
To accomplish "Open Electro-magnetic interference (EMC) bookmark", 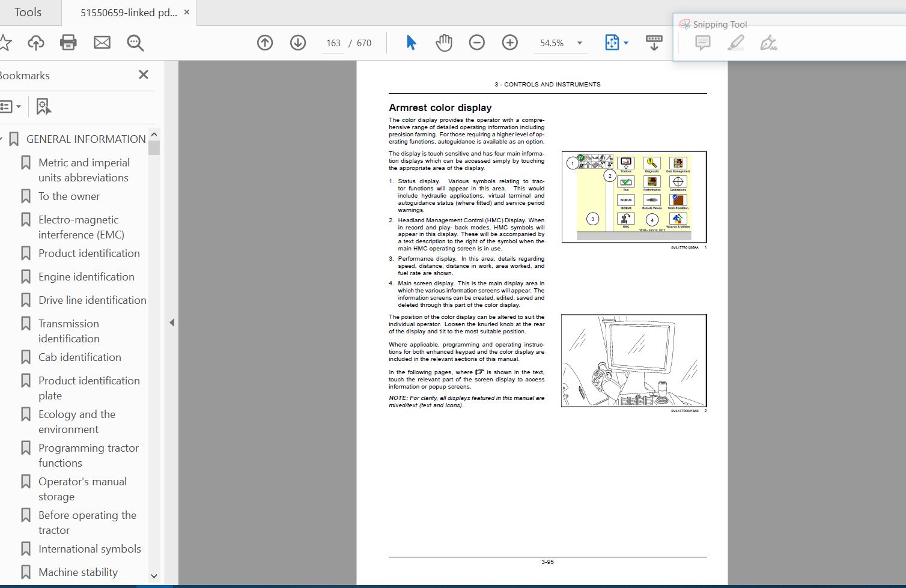I will point(81,227).
